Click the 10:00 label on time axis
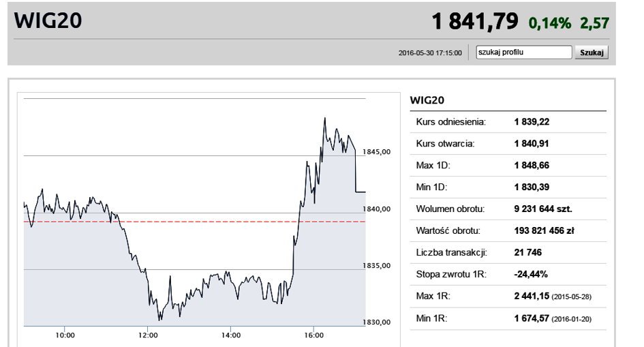The height and width of the screenshot is (347, 644). click(x=65, y=336)
